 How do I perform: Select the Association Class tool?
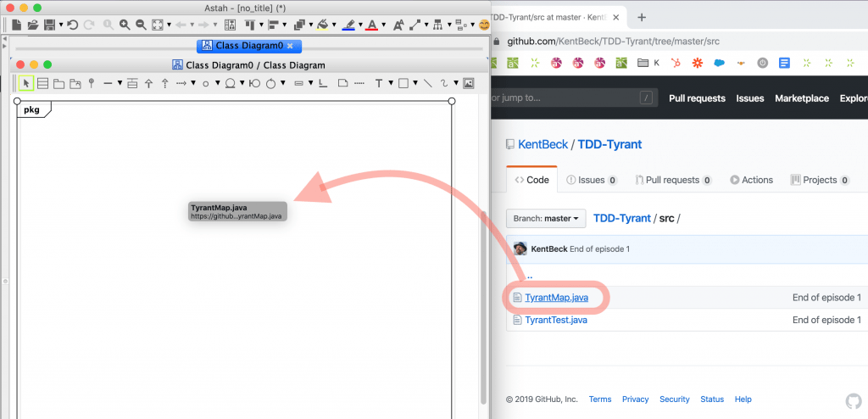pos(131,83)
